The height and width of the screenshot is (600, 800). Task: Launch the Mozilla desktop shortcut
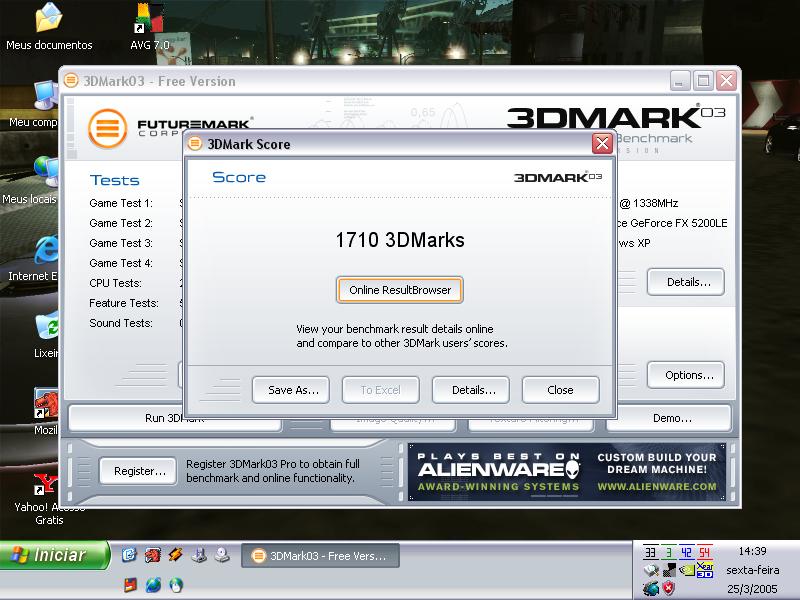pos(46,411)
